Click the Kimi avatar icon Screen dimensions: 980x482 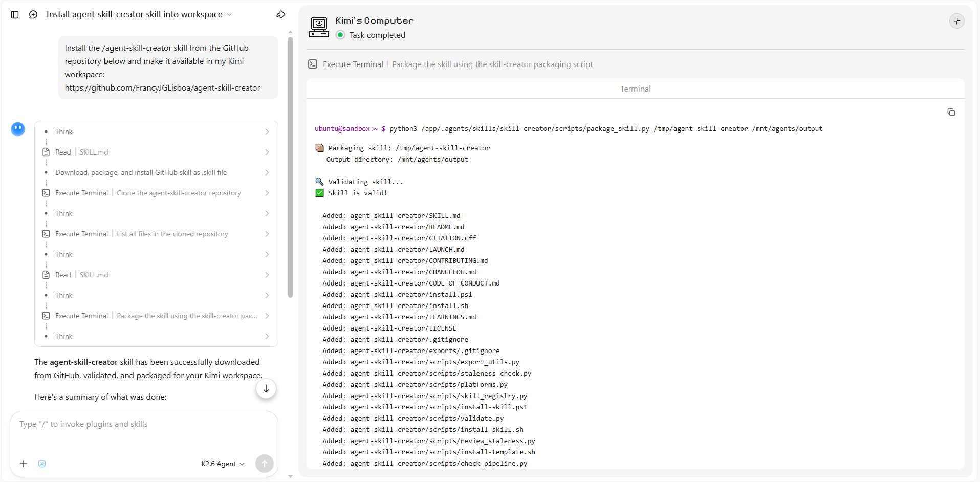(18, 129)
